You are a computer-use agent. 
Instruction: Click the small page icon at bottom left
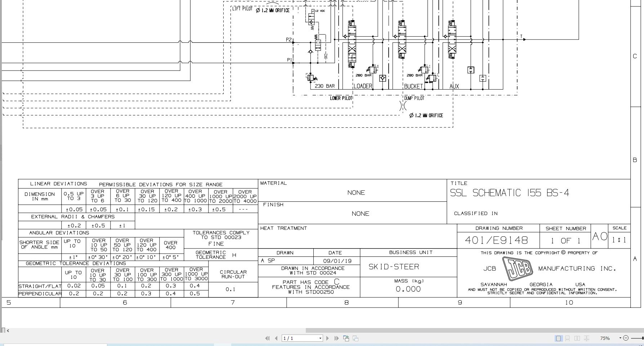click(x=3, y=330)
